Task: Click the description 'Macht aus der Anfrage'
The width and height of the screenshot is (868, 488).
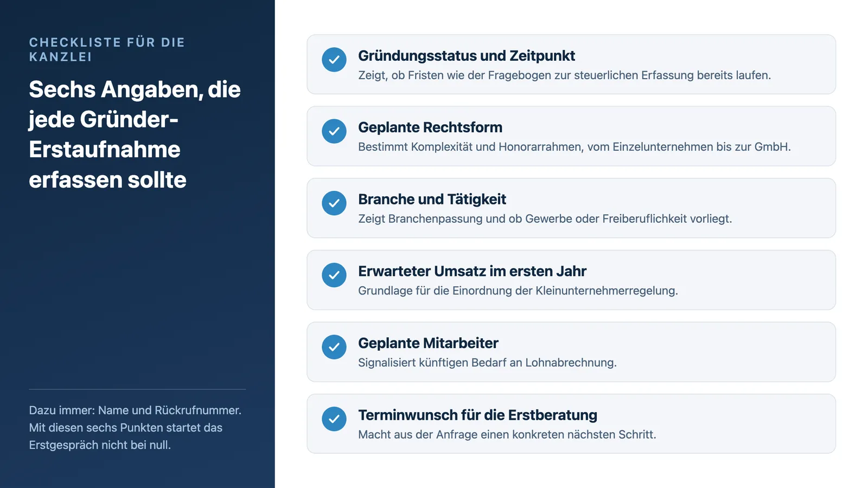Action: pyautogui.click(x=507, y=435)
